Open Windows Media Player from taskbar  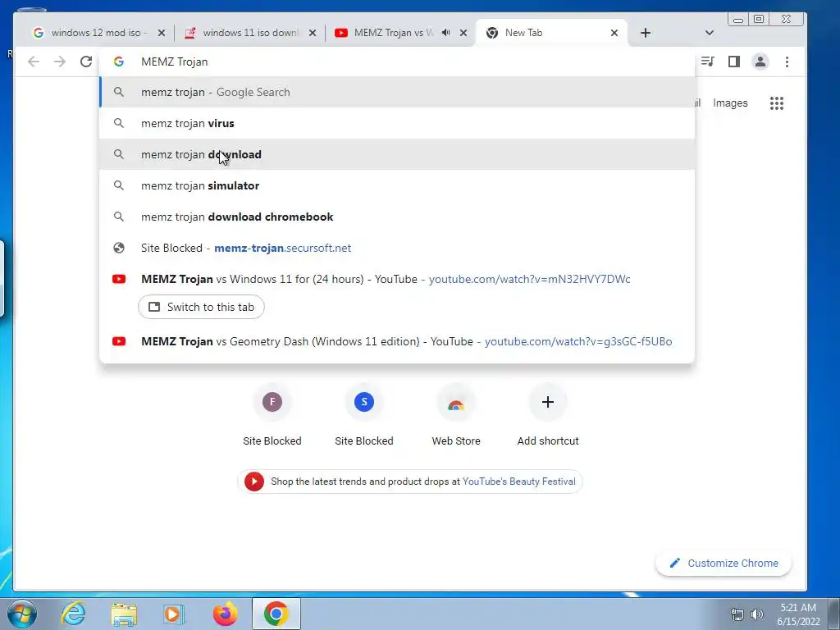click(x=174, y=614)
